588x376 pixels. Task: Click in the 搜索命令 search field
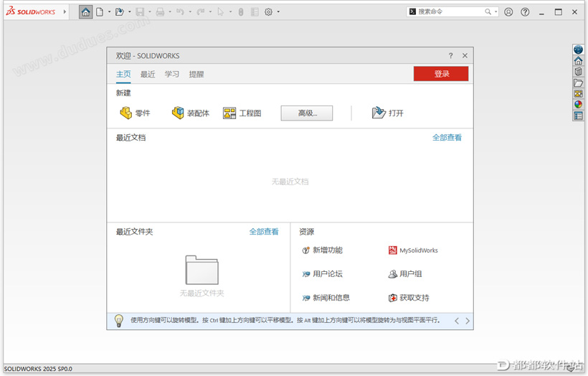[x=450, y=11]
